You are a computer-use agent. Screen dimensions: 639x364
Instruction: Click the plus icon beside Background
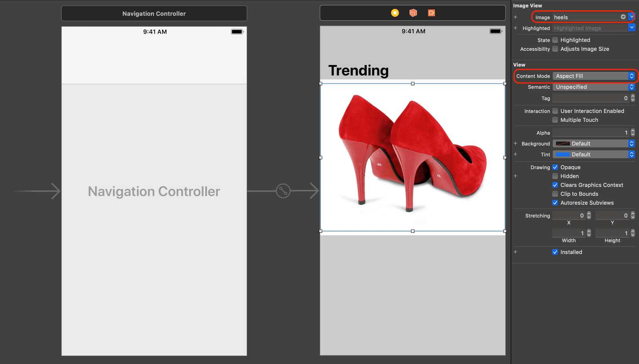[x=515, y=144]
